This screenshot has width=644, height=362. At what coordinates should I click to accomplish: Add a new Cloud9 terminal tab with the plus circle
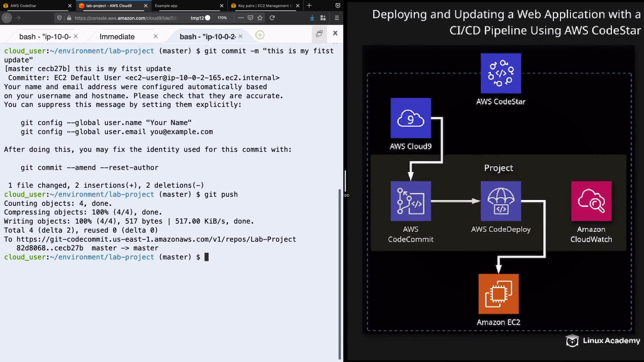(x=260, y=35)
